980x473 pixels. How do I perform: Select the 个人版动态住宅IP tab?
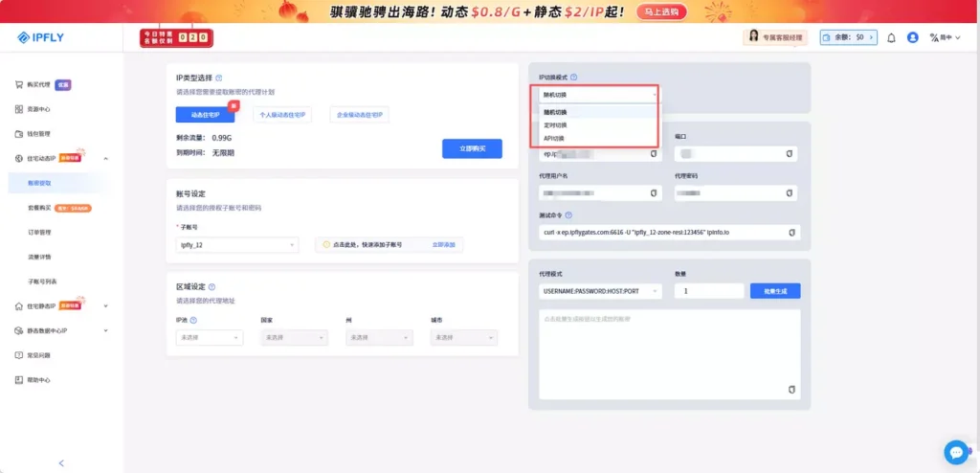282,115
